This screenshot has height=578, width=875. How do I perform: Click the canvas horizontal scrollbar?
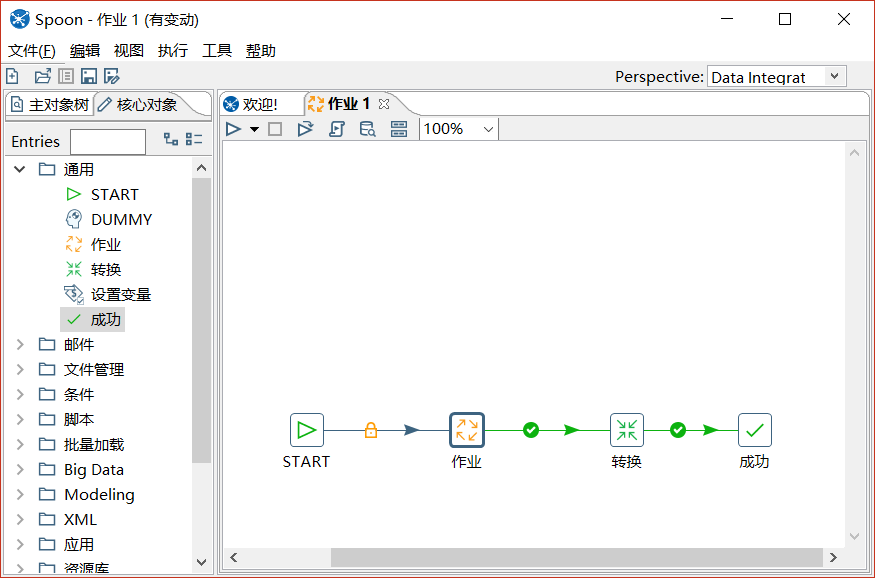(x=576, y=557)
